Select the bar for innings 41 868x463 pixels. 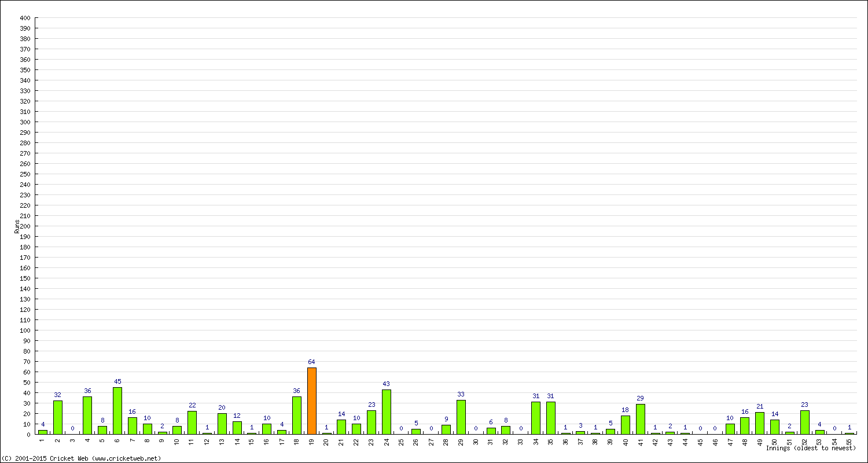(x=640, y=419)
